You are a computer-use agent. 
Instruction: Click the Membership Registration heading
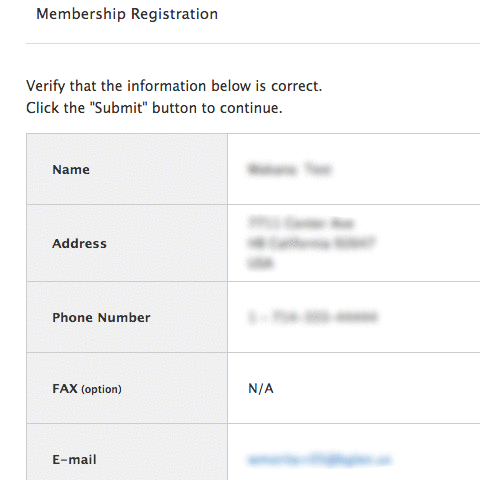(127, 14)
